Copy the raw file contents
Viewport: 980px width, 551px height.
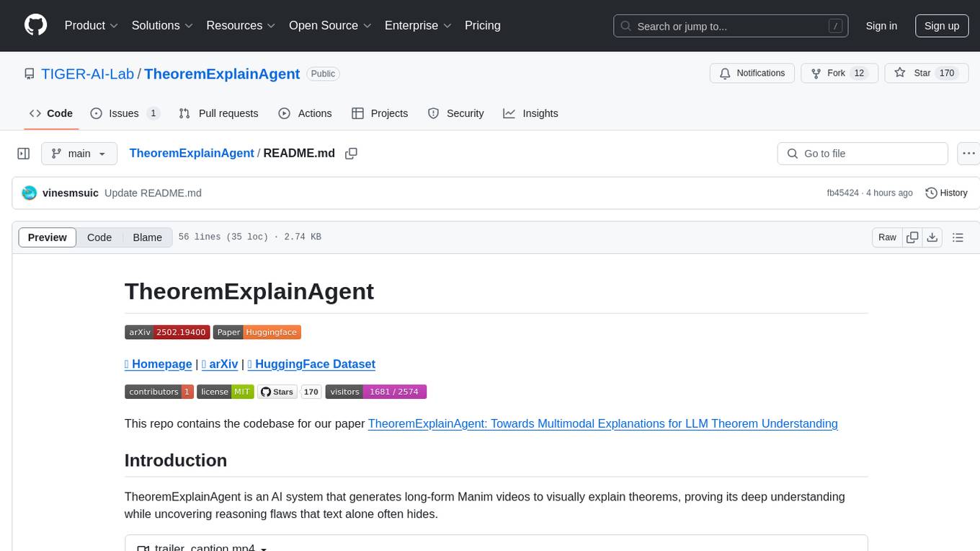click(x=912, y=237)
